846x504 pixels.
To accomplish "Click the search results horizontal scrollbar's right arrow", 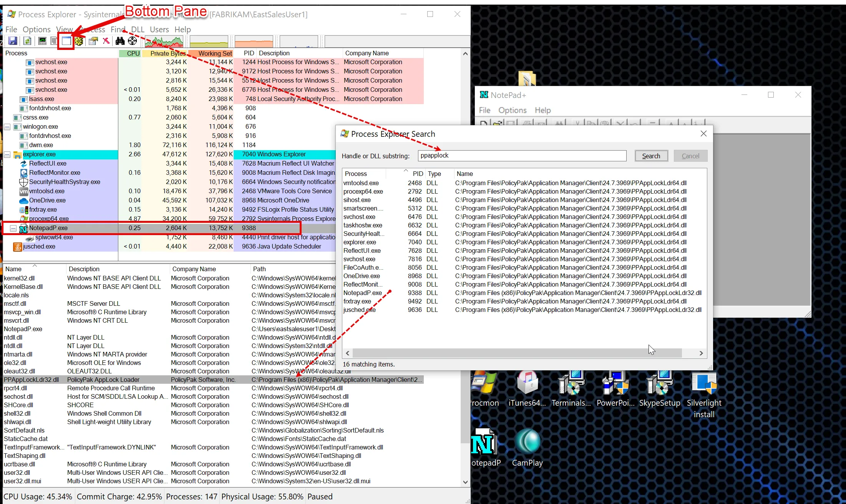I will point(701,353).
